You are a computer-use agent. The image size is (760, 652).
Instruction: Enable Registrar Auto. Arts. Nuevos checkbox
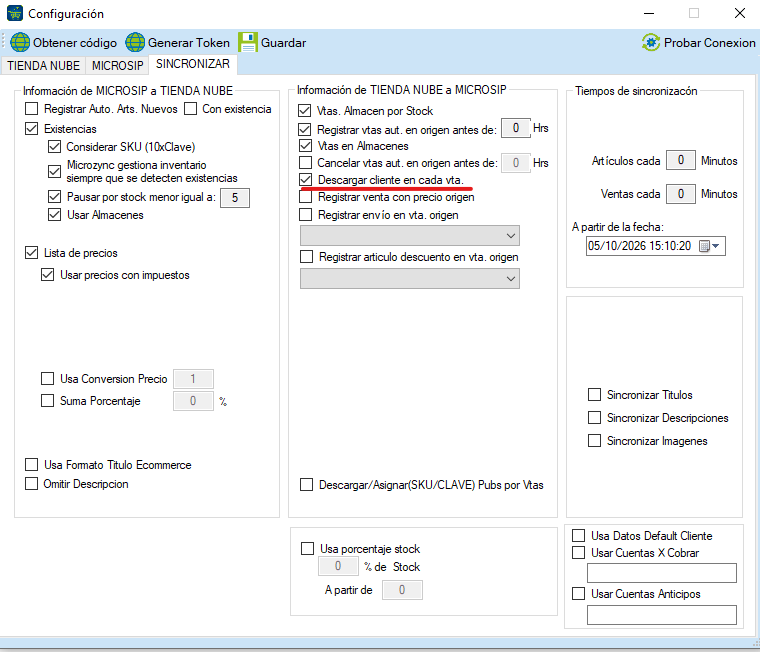[x=32, y=109]
